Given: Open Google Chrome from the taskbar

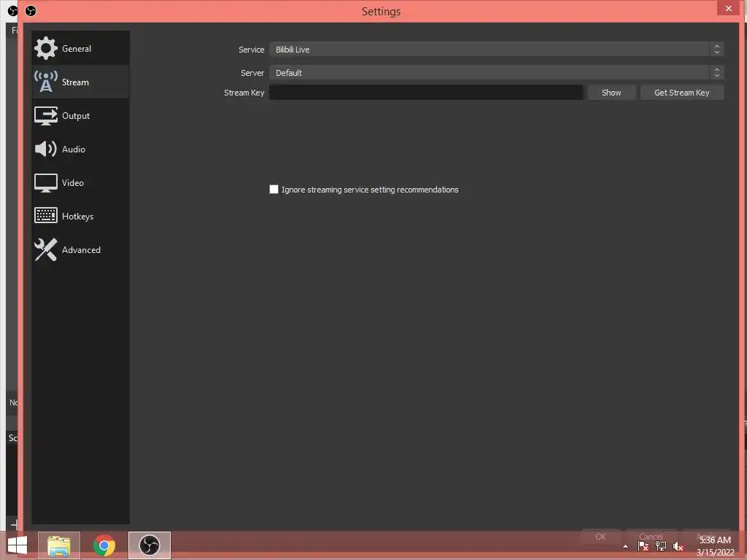Looking at the screenshot, I should tap(104, 545).
